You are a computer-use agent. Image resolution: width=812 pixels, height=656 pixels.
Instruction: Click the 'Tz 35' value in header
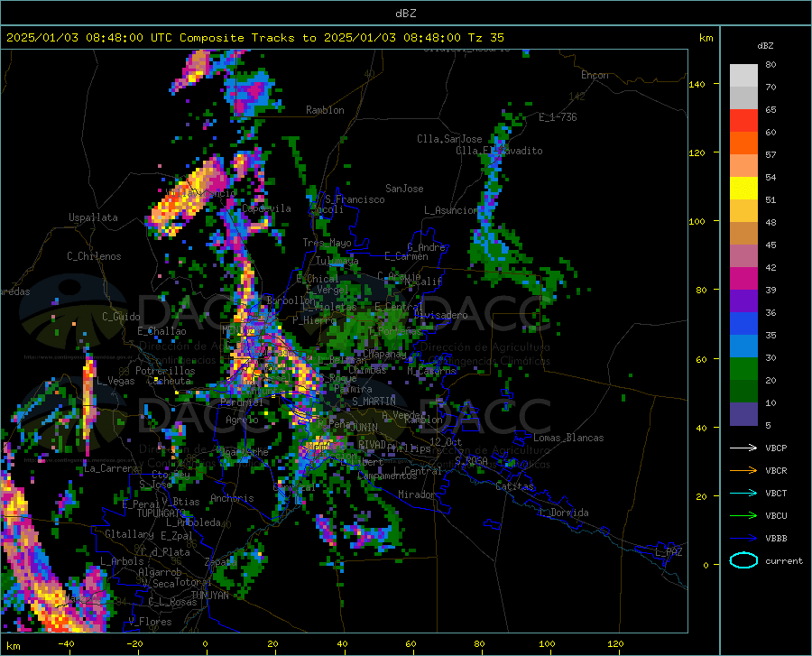[x=485, y=38]
